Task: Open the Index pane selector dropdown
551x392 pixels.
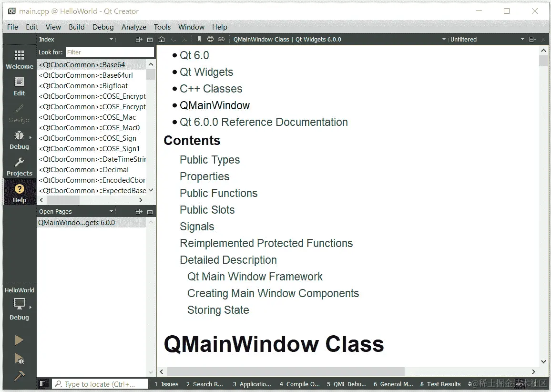Action: (x=76, y=40)
